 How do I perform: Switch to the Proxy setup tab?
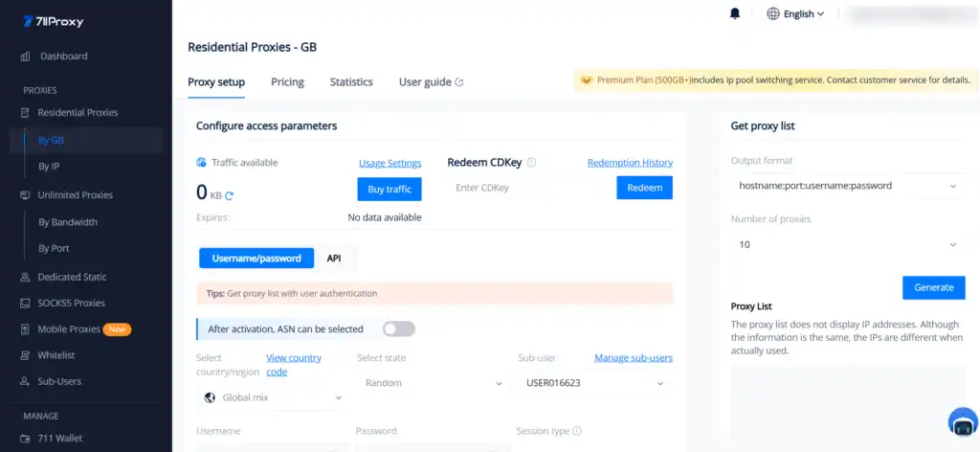coord(216,82)
